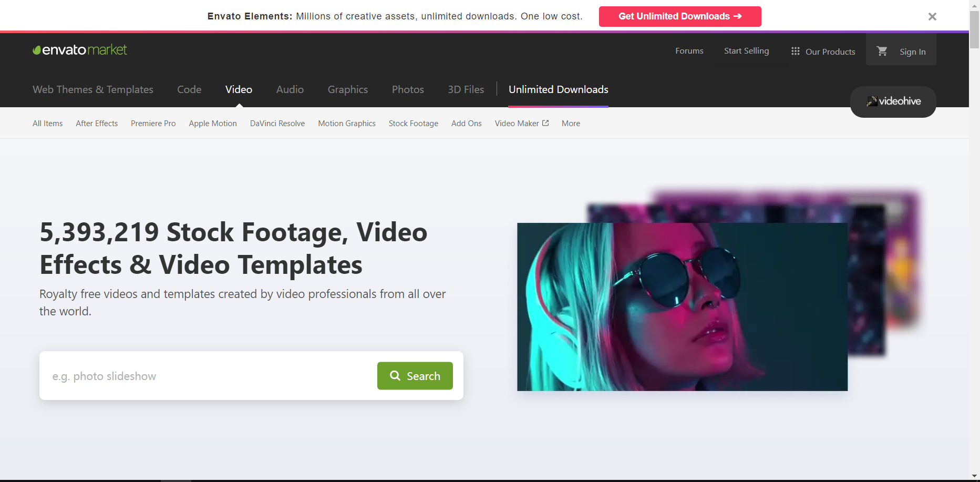Open the After Effects subcategory

pyautogui.click(x=97, y=124)
